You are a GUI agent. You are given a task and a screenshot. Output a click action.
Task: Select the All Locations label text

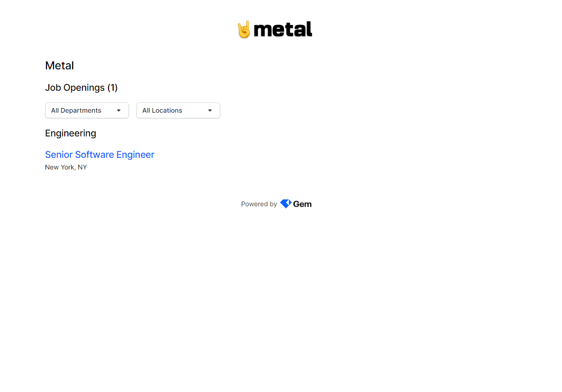tap(163, 110)
